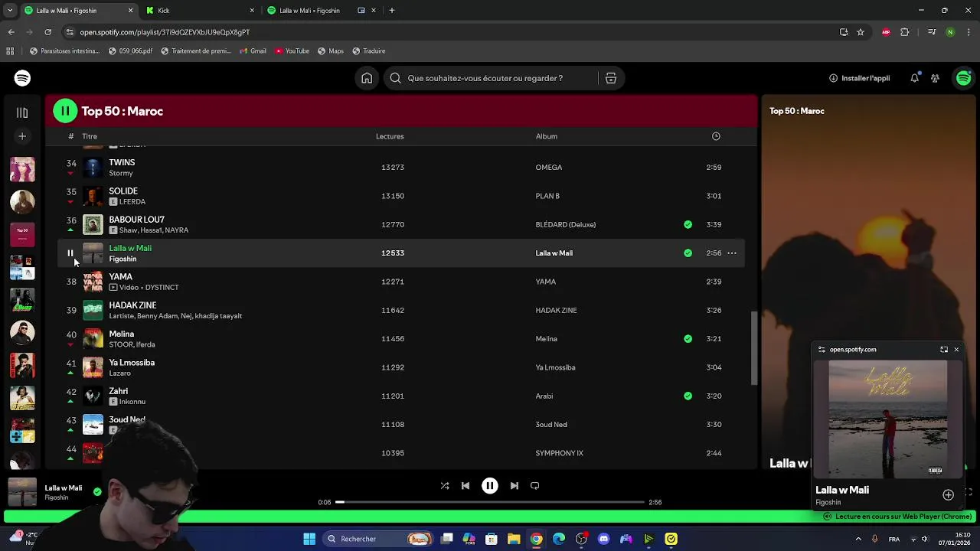Open the Traduire bookmark
This screenshot has width=980, height=551.
coord(369,51)
